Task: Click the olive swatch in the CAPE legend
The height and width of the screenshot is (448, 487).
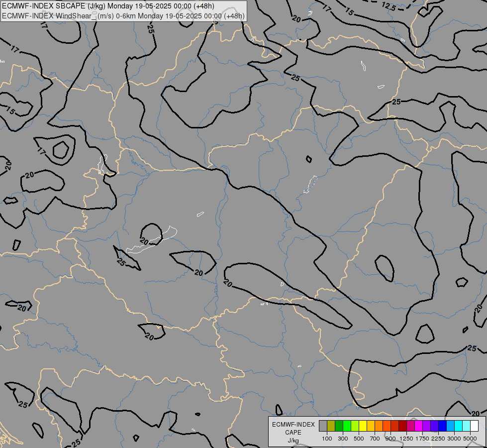Action: 331,426
